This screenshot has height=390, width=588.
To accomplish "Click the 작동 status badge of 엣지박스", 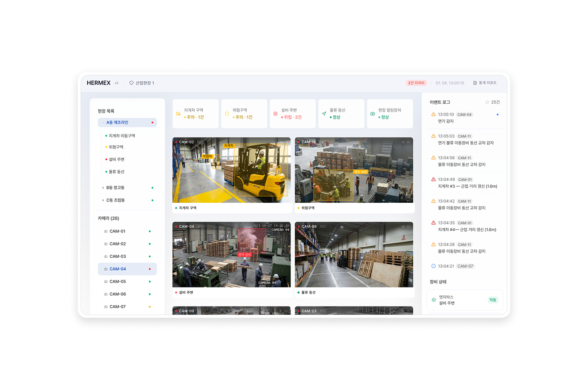I will (493, 300).
